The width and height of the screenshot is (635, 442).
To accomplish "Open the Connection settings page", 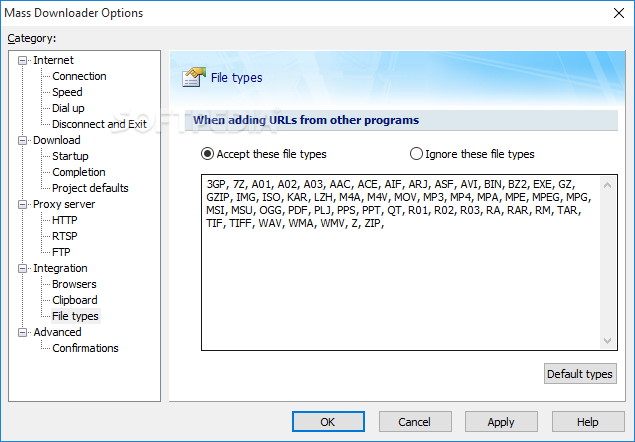I will point(79,76).
